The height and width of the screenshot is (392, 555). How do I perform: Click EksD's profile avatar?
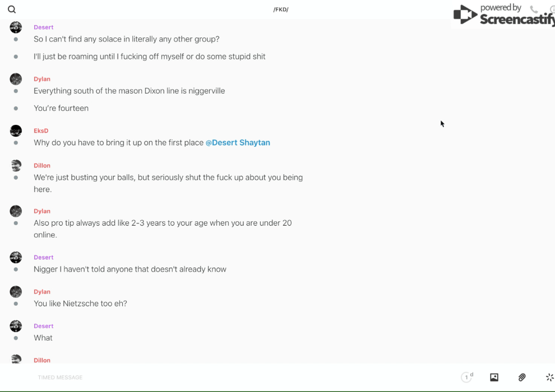[x=16, y=131]
